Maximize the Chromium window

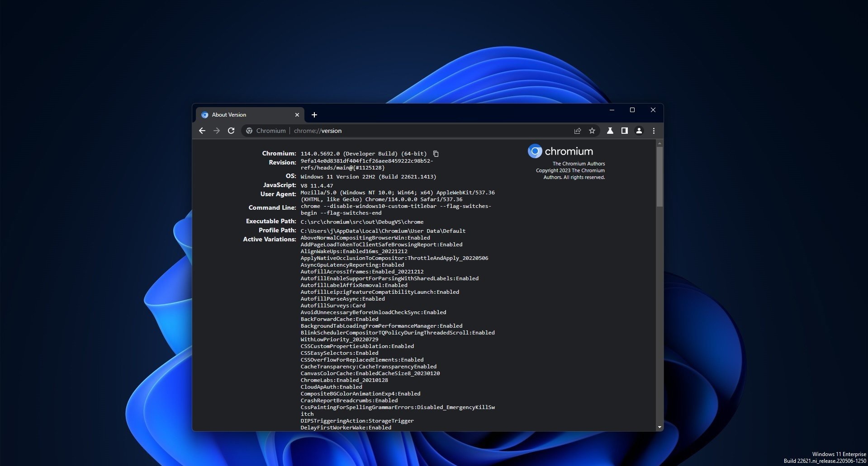pyautogui.click(x=632, y=110)
